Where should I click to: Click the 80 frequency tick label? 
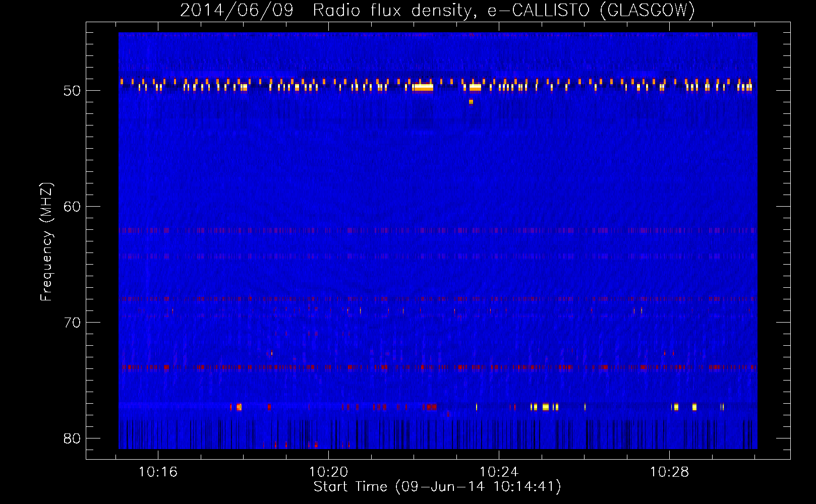pyautogui.click(x=72, y=438)
